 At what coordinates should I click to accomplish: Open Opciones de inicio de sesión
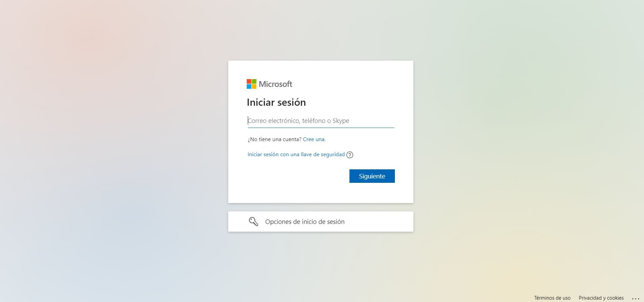[321, 222]
